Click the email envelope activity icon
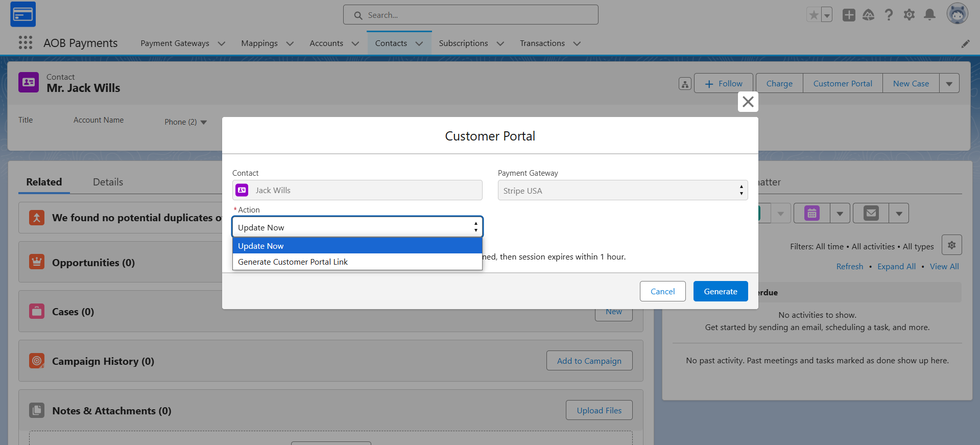This screenshot has width=980, height=445. tap(871, 213)
